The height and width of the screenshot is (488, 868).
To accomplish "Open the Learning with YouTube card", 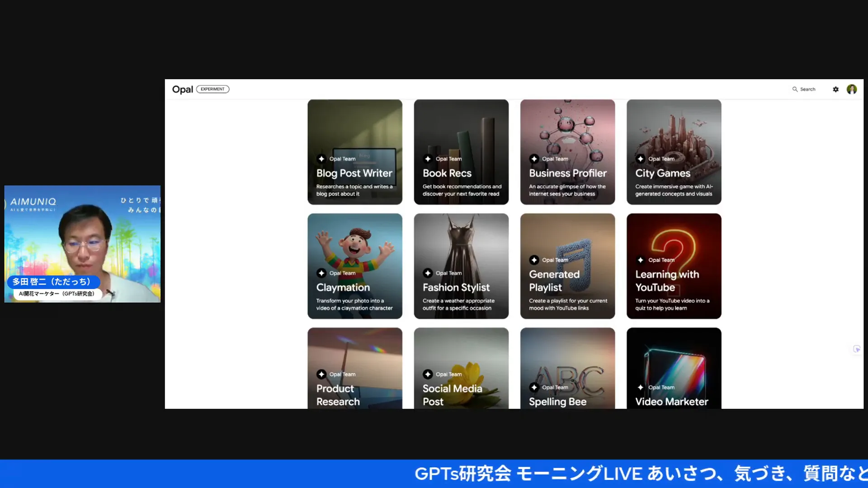I will [x=674, y=266].
